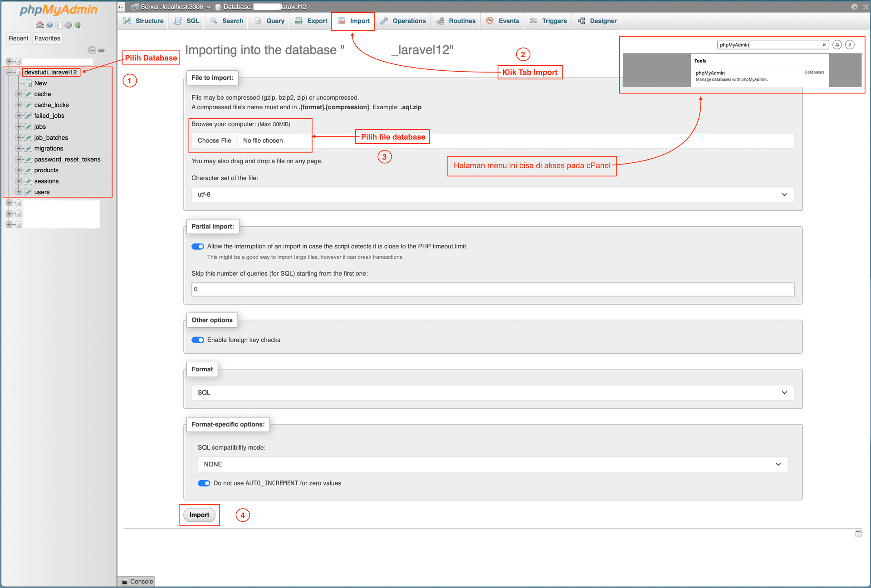Open phpMyAdmin documentation page icon
The width and height of the screenshot is (871, 588).
point(59,25)
